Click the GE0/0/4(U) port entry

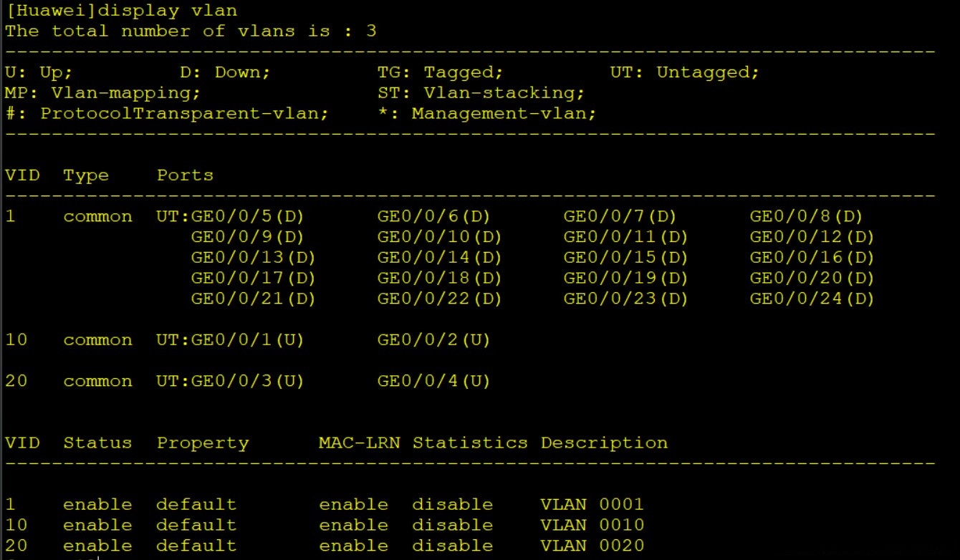433,382
